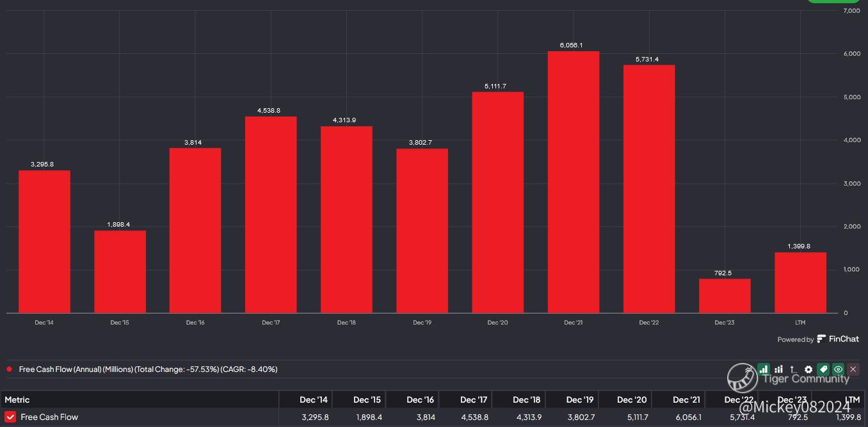Toggle data labels tag icon

[x=823, y=369]
